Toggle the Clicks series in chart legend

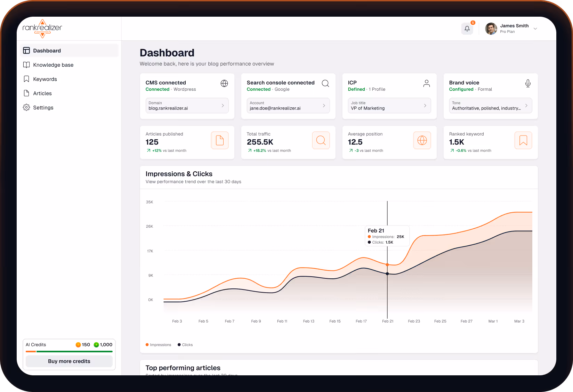185,345
